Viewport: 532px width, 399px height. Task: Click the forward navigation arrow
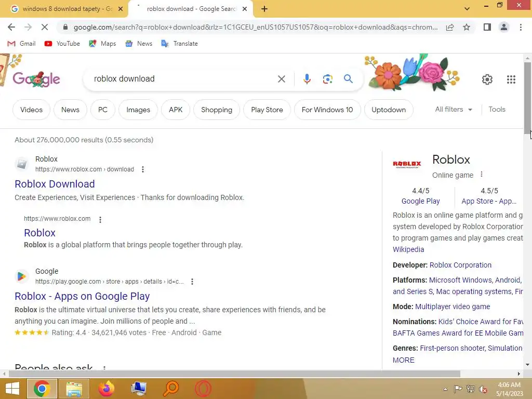[28, 27]
